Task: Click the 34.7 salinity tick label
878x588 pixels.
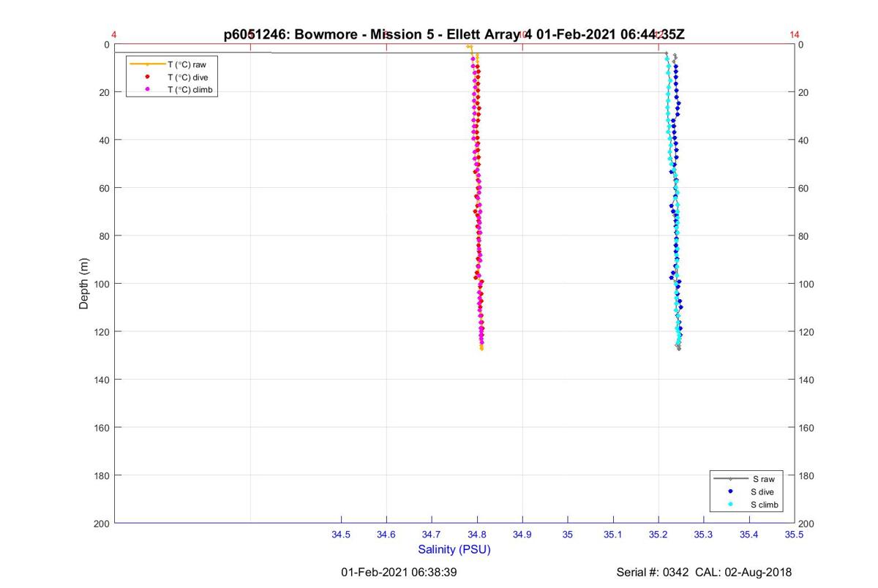Action: pyautogui.click(x=432, y=535)
